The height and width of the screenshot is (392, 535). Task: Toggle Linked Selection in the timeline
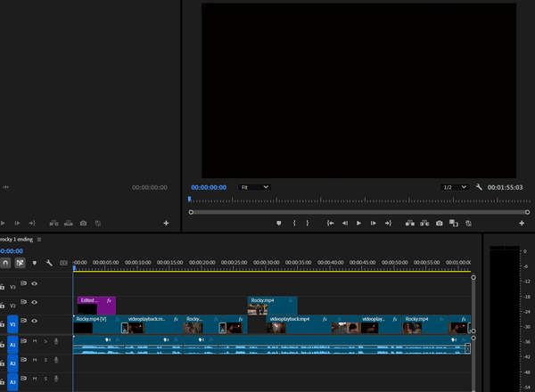(21, 263)
